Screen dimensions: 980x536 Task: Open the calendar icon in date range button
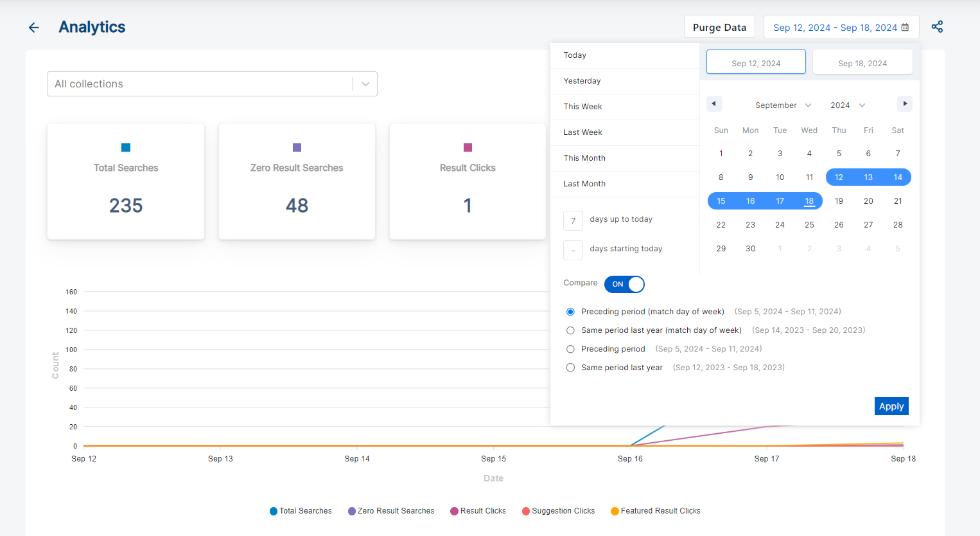click(906, 27)
